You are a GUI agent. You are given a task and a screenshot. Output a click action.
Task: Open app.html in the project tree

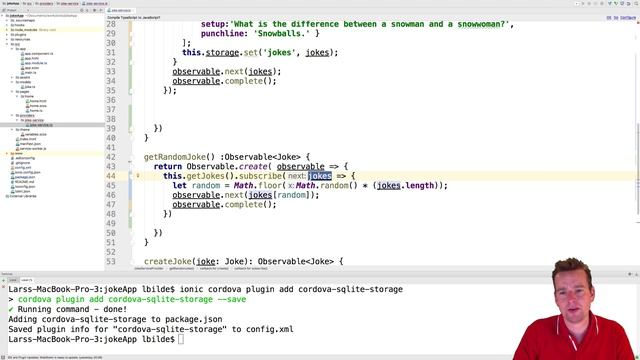coord(30,58)
